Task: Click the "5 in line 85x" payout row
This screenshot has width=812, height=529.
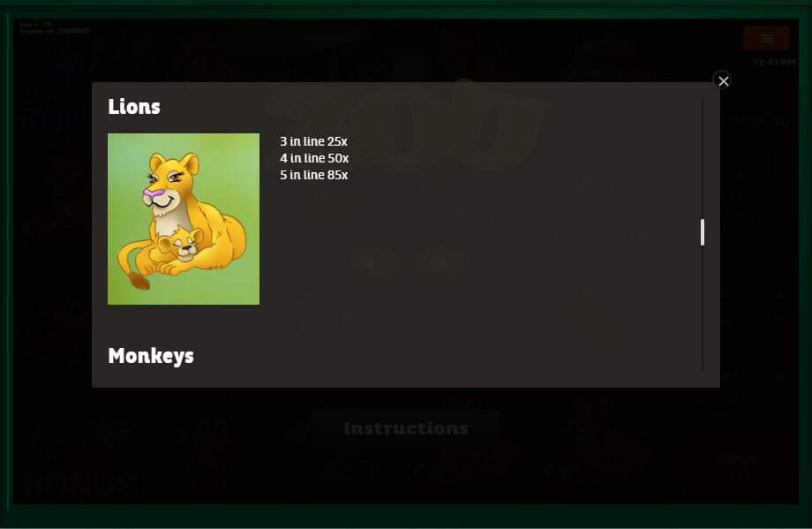Action: 314,175
